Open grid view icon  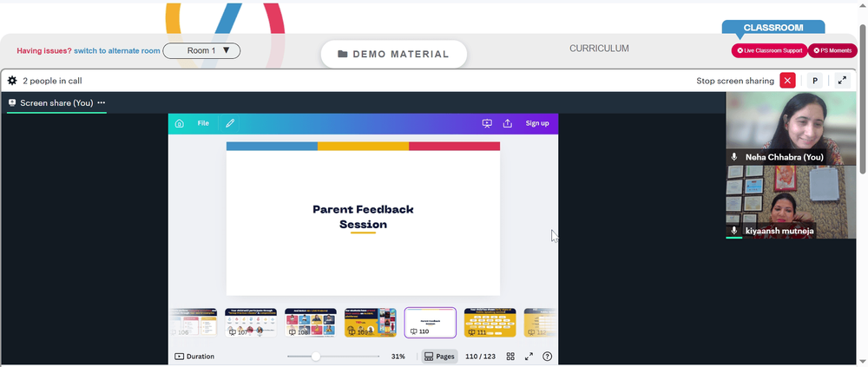(510, 357)
